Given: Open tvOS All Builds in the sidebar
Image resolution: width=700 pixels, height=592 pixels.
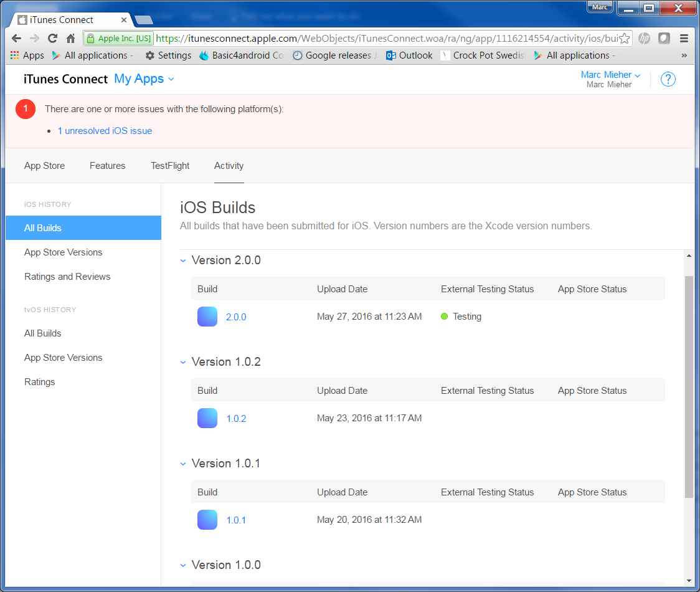Looking at the screenshot, I should 43,333.
